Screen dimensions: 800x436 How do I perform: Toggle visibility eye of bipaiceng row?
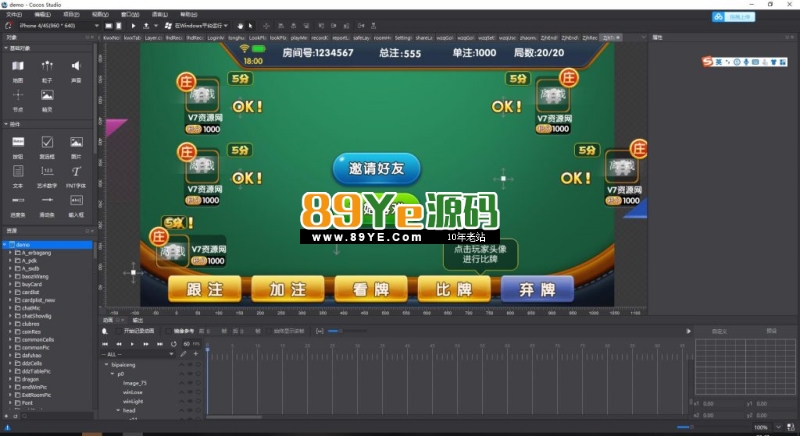pos(190,365)
